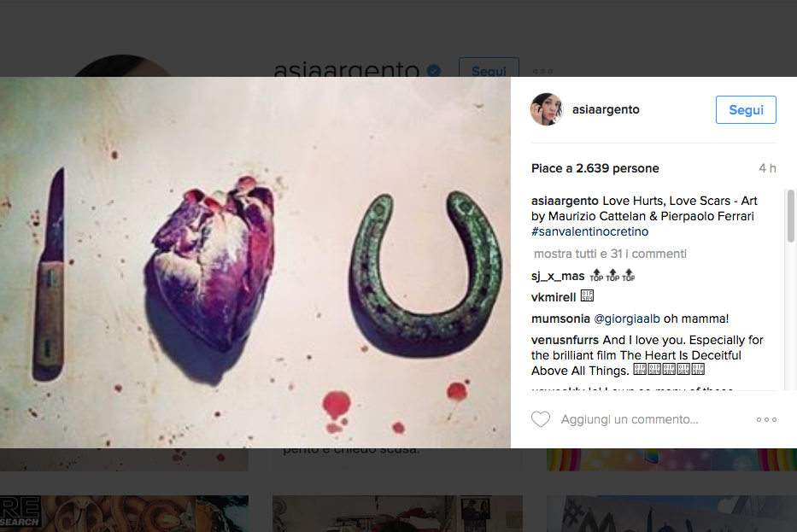
Task: Open the three-dot menu beside the comment field
Action: coord(765,419)
